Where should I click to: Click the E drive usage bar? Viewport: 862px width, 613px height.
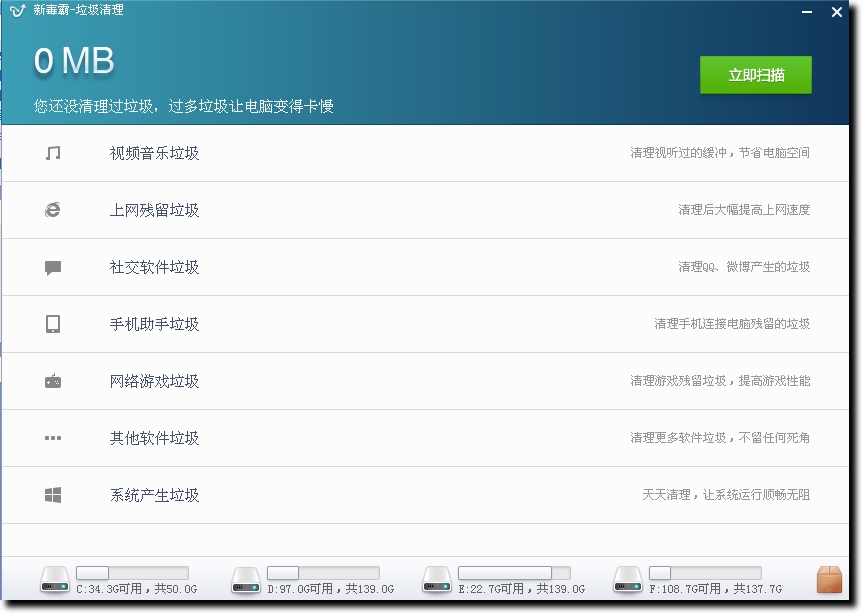pos(514,573)
